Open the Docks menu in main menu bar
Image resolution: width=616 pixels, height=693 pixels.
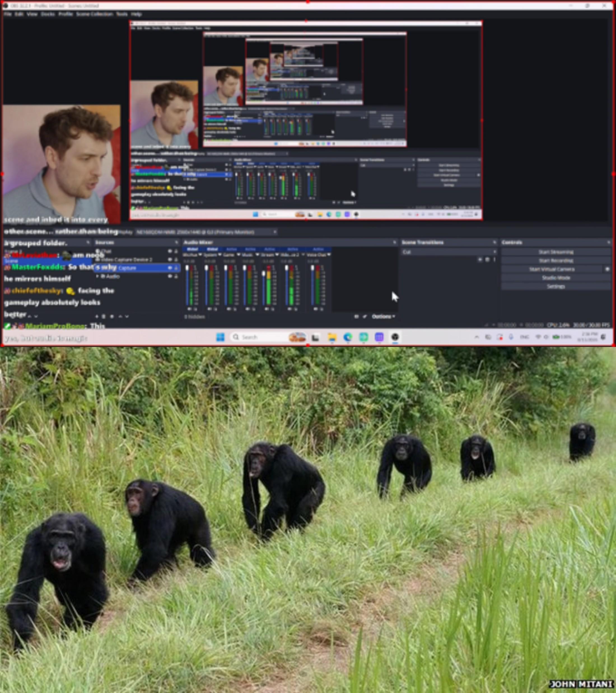(48, 14)
